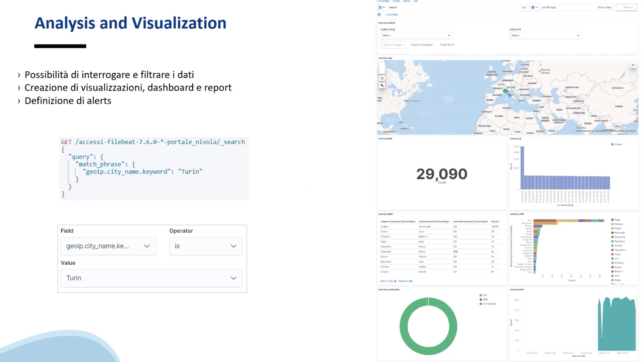This screenshot has width=644, height=362.
Task: Click the filter options icon left of Add filter
Action: (x=379, y=15)
